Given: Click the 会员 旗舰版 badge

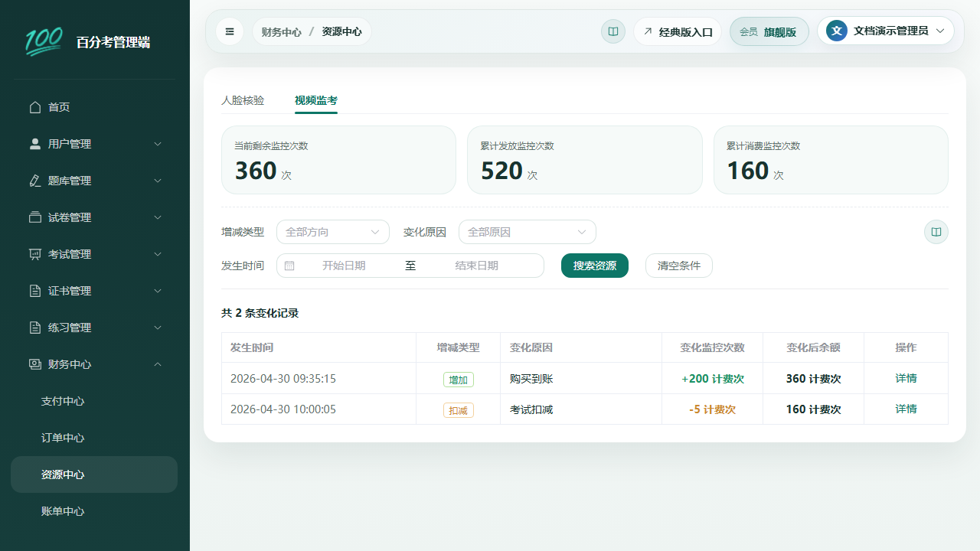Looking at the screenshot, I should [769, 31].
